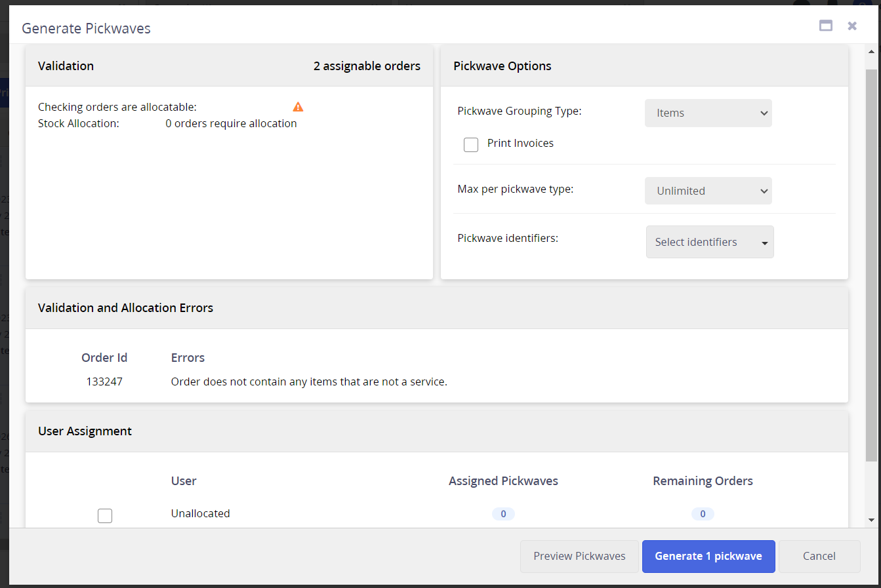Viewport: 881px width, 588px height.
Task: Click the dialog's vertical scrollbar thumb
Action: tap(871, 262)
